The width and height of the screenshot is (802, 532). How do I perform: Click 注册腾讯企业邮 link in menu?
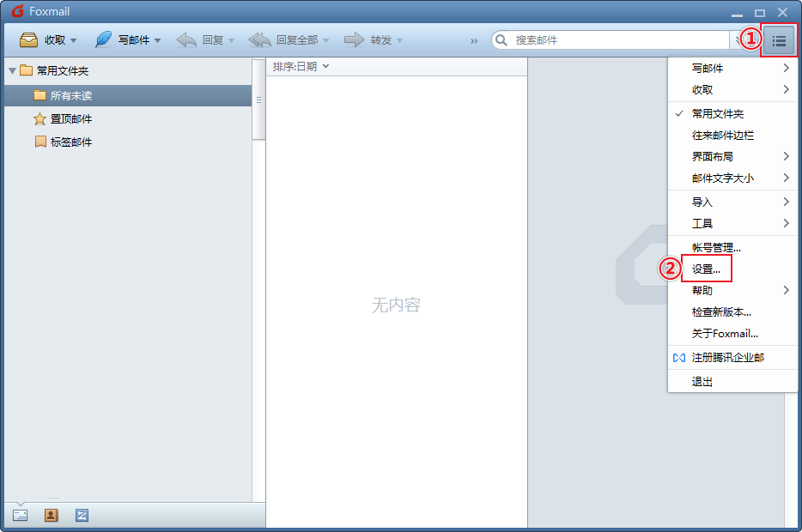click(x=727, y=358)
